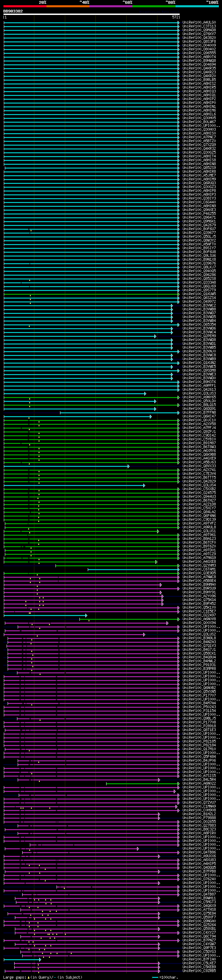
Task: Select the UniRef100_Q50LD0 label
Action: [199, 401]
